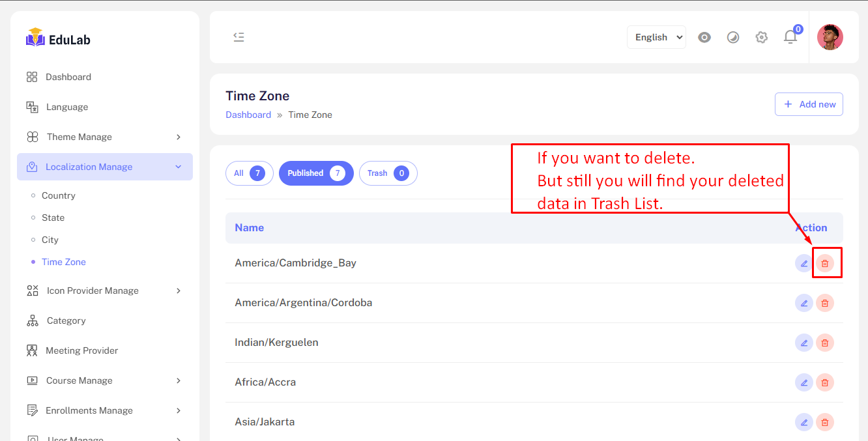Show the All time zones tab
This screenshot has width=868, height=441.
(249, 173)
